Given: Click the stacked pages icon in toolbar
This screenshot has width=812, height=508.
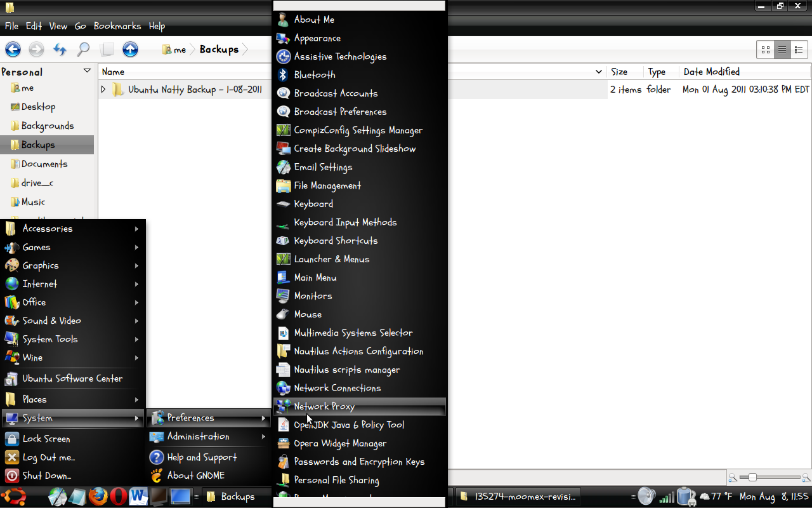Looking at the screenshot, I should [107, 49].
